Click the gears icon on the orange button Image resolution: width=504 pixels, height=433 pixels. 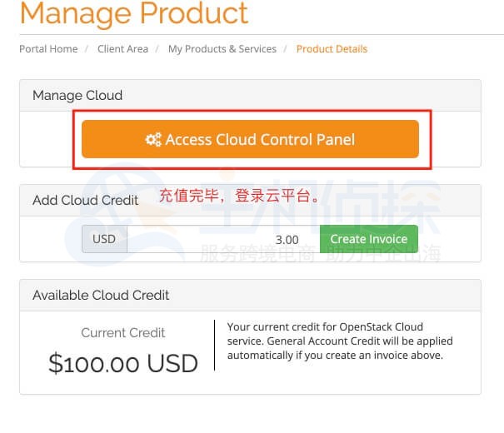[x=153, y=140]
